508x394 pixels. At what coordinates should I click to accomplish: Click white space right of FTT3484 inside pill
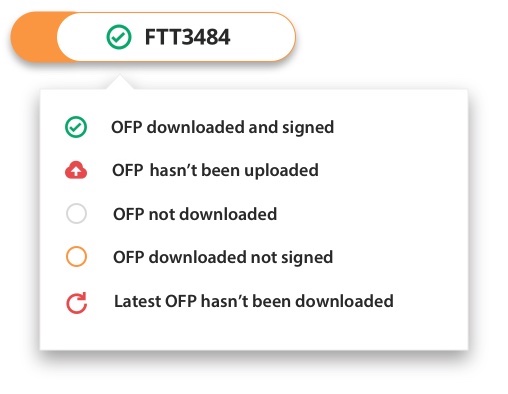(x=260, y=37)
